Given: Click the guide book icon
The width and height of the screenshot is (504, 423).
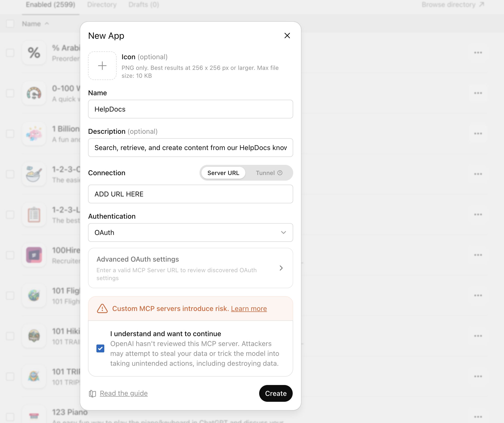Looking at the screenshot, I should coord(92,393).
